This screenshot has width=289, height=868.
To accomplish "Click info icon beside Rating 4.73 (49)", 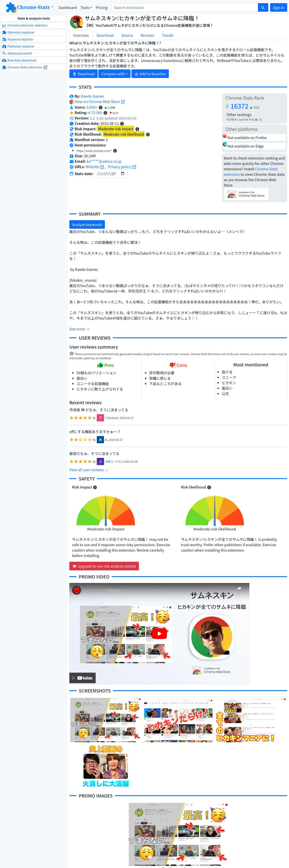I will 105,113.
